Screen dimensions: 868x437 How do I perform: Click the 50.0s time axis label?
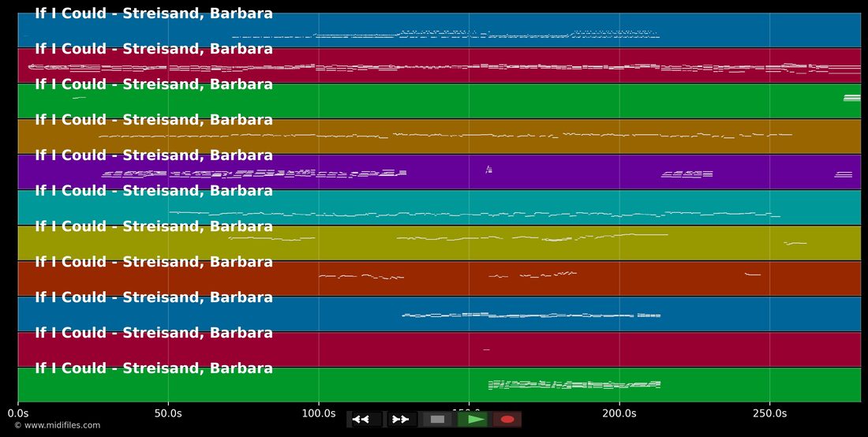168,413
